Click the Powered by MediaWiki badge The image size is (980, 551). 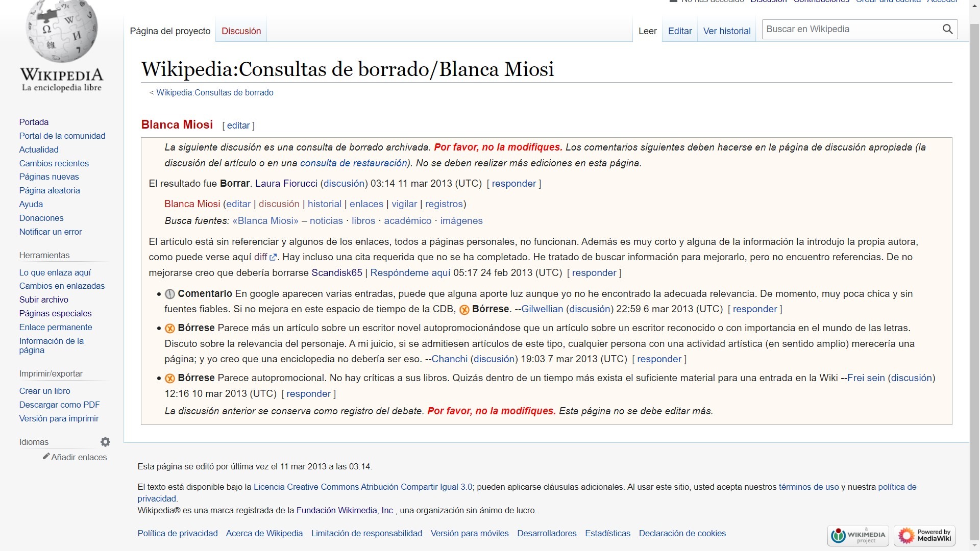pos(924,536)
